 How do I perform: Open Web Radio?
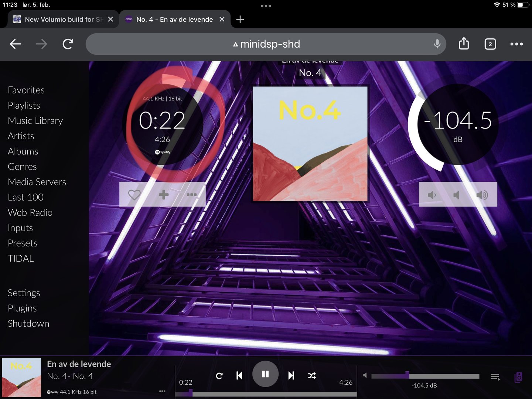tap(30, 213)
